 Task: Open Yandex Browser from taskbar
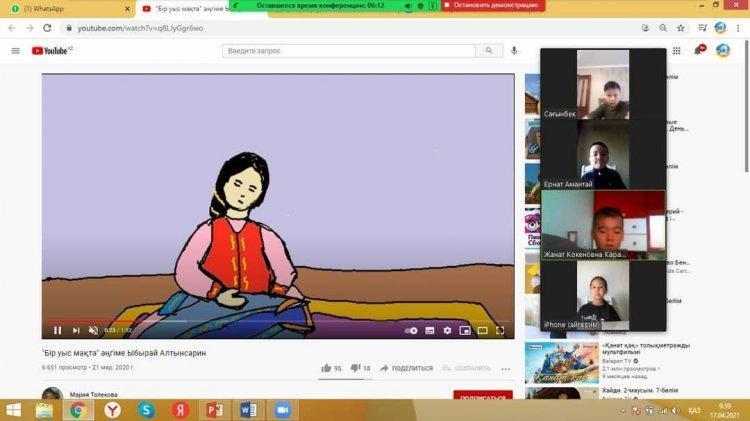(x=112, y=410)
